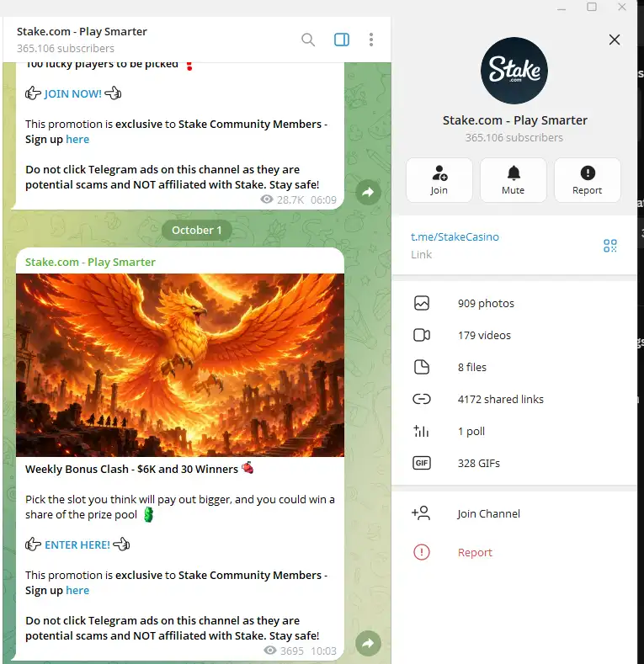Click '365.106 subscribers' in the info panel
The height and width of the screenshot is (664, 644).
(514, 138)
